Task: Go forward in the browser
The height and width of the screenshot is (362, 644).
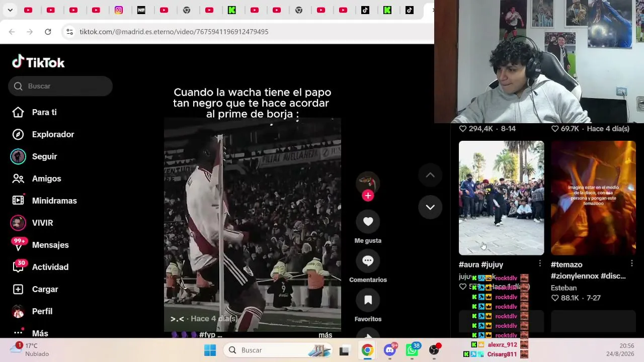Action: pyautogui.click(x=30, y=32)
